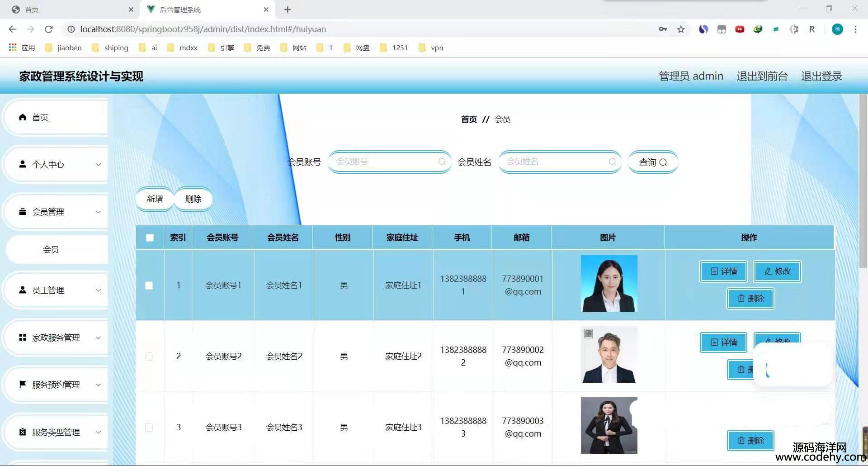The height and width of the screenshot is (466, 868).
Task: Click the 邮箱 column header
Action: (x=521, y=238)
